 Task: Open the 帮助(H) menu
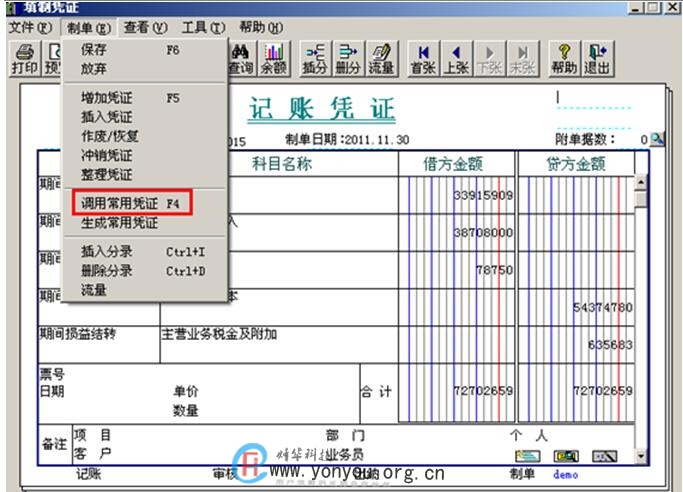point(261,28)
